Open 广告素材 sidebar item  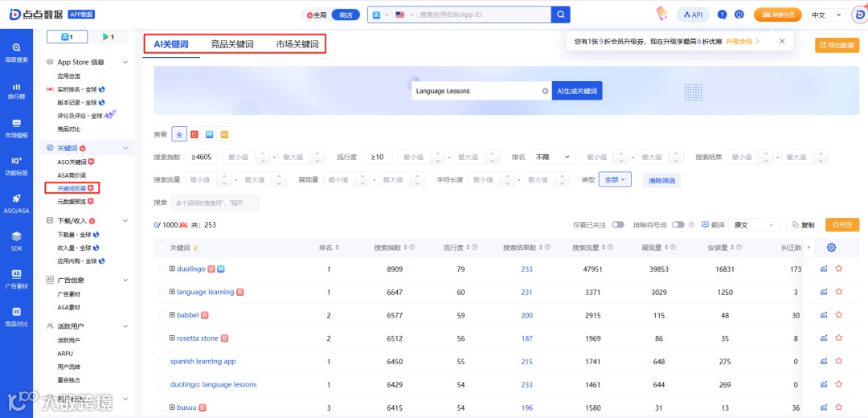(17, 278)
